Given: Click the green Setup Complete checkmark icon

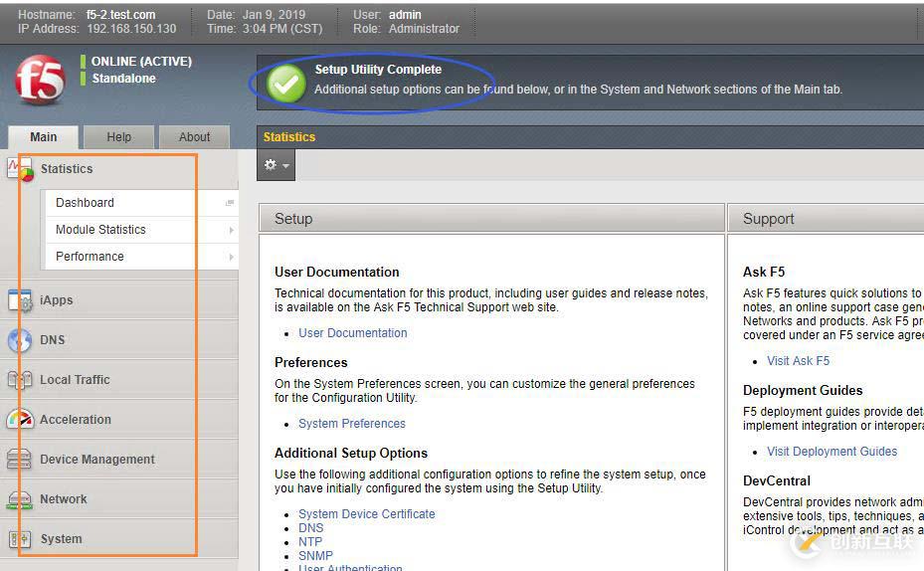Looking at the screenshot, I should pos(285,83).
